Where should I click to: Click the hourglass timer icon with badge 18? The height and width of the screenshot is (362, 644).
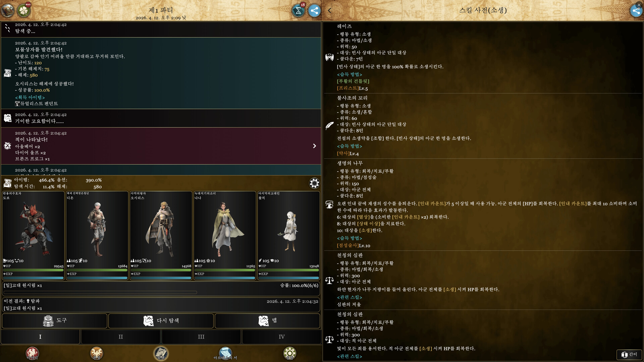[298, 11]
